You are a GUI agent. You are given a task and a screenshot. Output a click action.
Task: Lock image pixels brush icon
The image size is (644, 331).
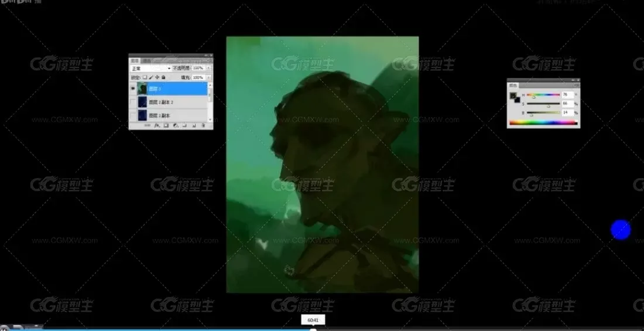150,77
